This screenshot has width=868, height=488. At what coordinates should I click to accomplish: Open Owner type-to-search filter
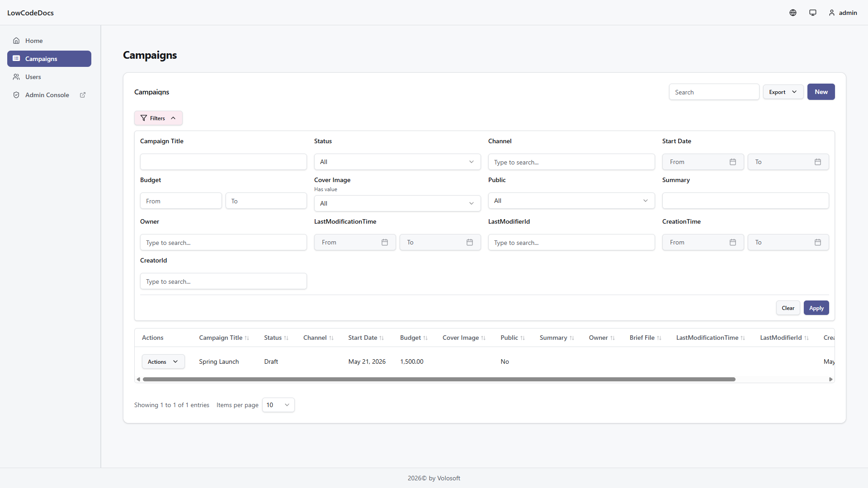(223, 242)
